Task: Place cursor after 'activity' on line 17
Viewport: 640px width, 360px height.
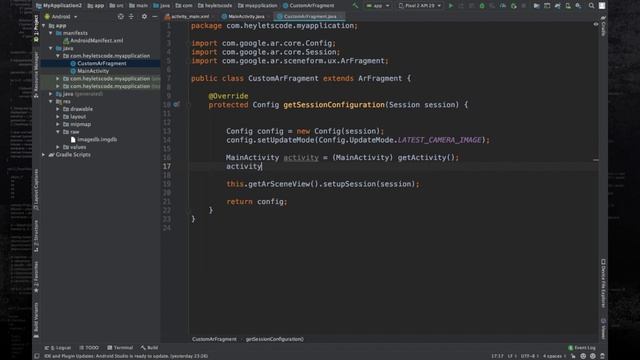Action: [x=262, y=167]
